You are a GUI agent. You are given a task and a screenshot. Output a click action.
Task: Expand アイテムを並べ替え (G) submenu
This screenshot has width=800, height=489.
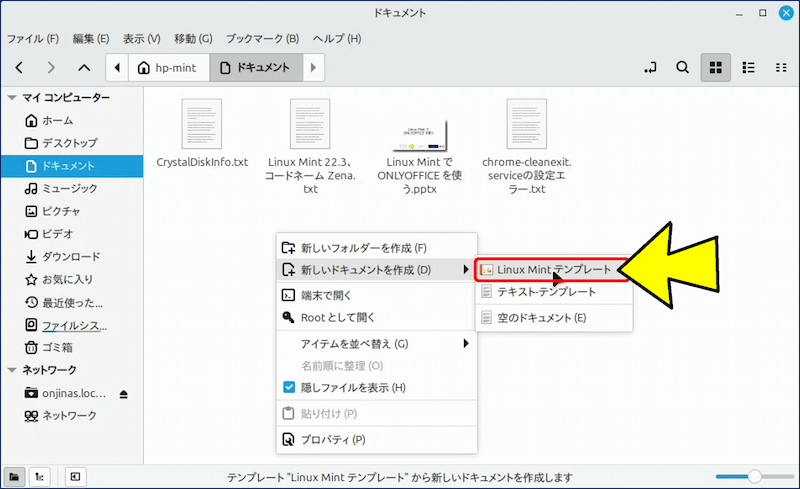pos(377,344)
